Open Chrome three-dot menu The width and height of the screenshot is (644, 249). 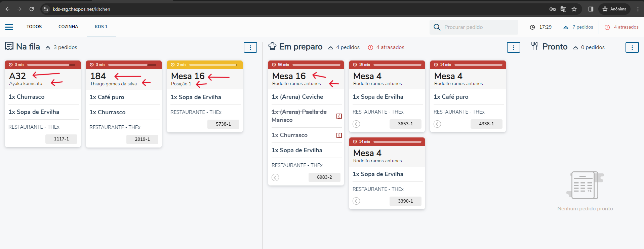click(x=638, y=9)
